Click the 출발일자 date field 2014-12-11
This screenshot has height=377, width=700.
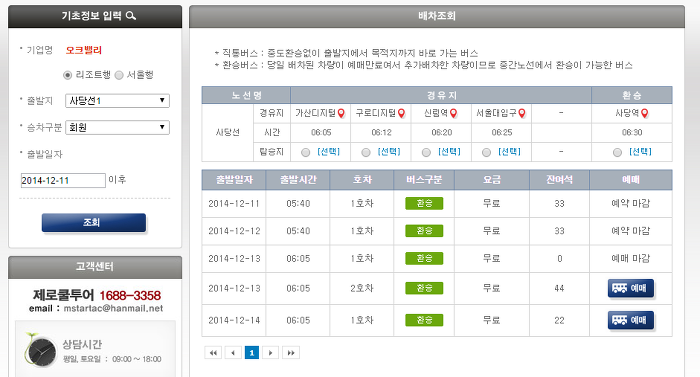click(x=63, y=180)
